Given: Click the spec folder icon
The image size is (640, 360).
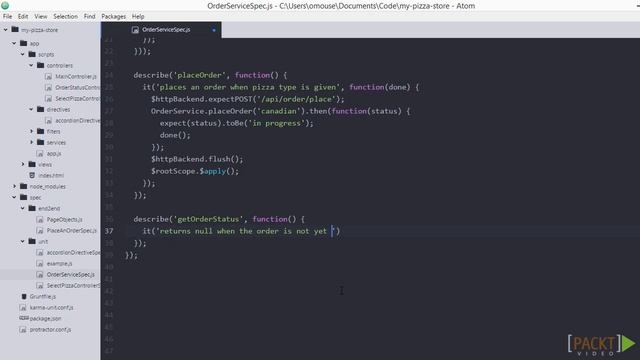Looking at the screenshot, I should click(x=24, y=197).
